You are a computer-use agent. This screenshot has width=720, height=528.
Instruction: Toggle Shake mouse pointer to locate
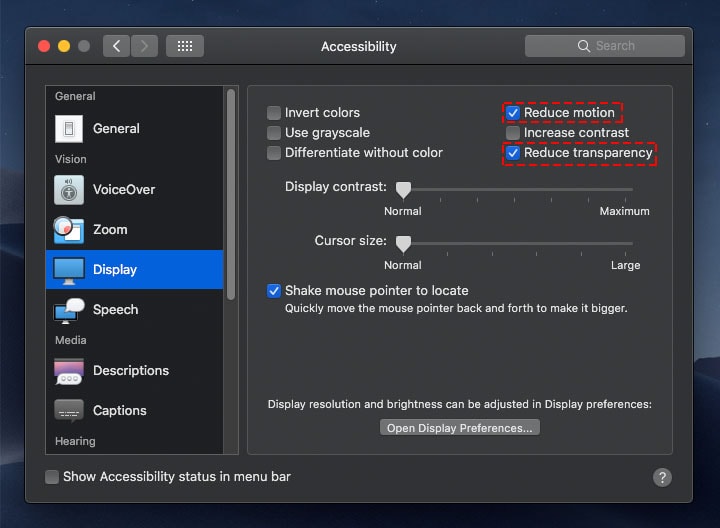[x=274, y=291]
